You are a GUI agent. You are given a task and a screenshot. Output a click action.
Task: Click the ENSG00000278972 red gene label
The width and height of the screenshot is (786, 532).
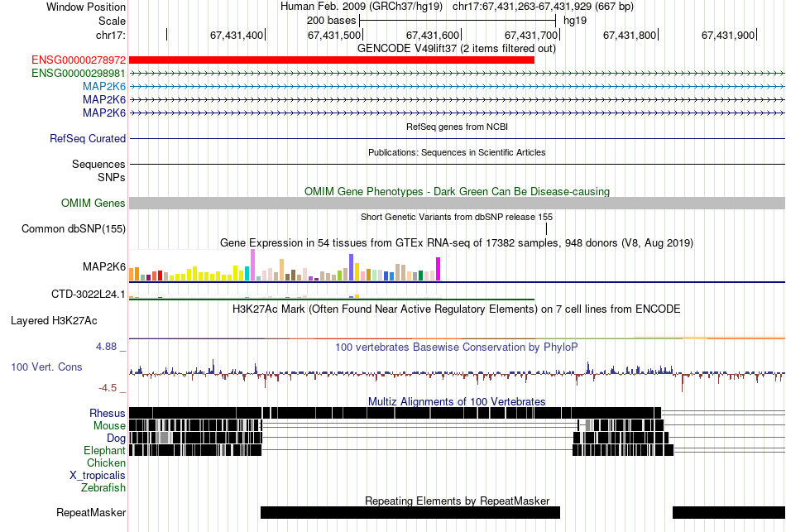point(79,60)
